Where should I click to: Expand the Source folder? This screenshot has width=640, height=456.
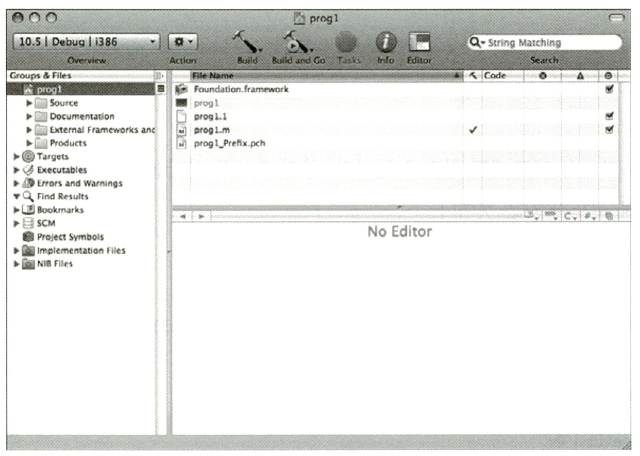click(29, 103)
